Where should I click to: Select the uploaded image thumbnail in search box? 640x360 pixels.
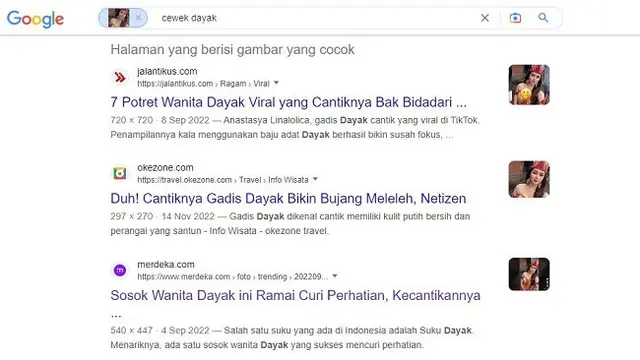[x=118, y=18]
